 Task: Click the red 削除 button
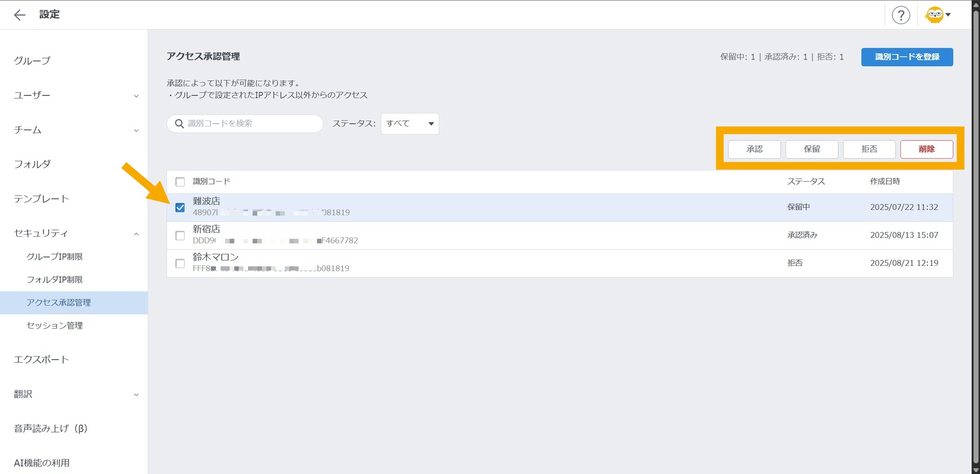coord(926,149)
